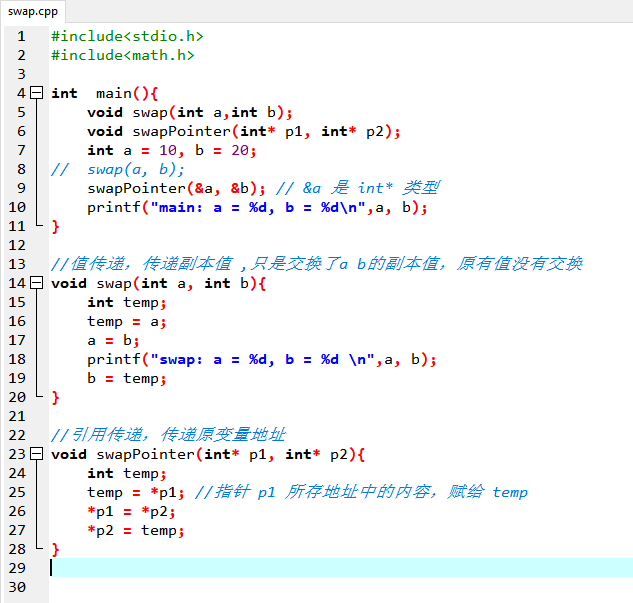
Task: Collapse the swap function fold on line 14
Action: (37, 283)
